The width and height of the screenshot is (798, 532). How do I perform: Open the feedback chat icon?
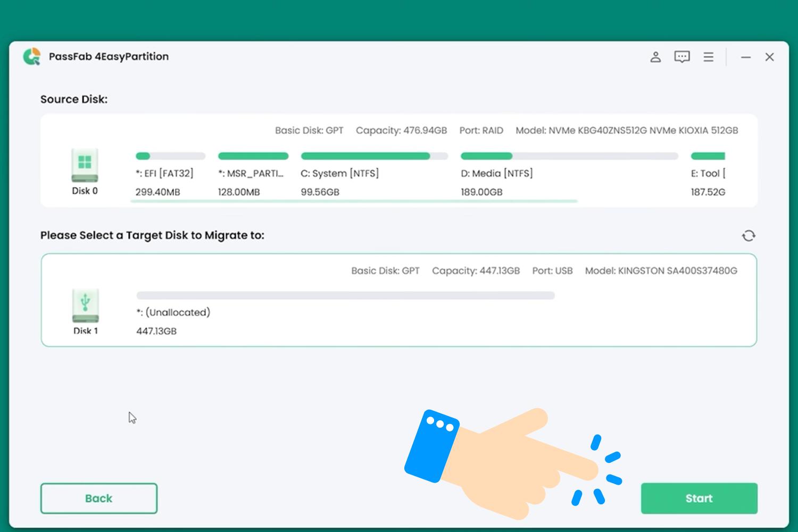(682, 57)
